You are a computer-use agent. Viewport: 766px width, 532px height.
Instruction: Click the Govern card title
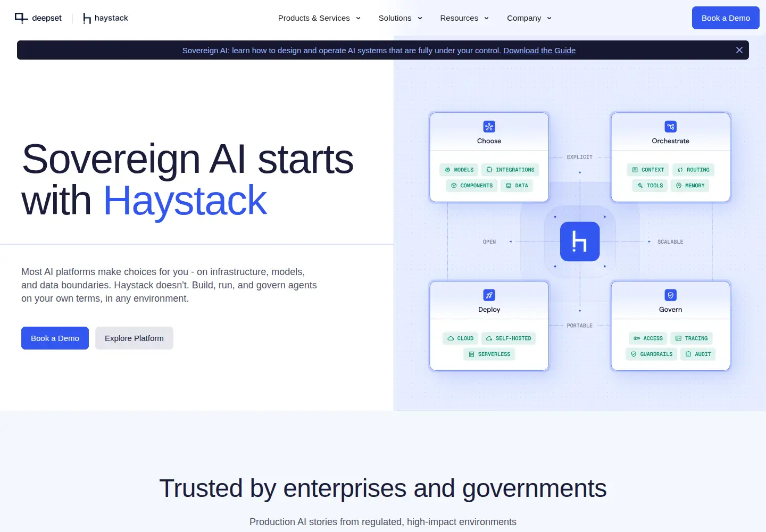[x=671, y=310]
